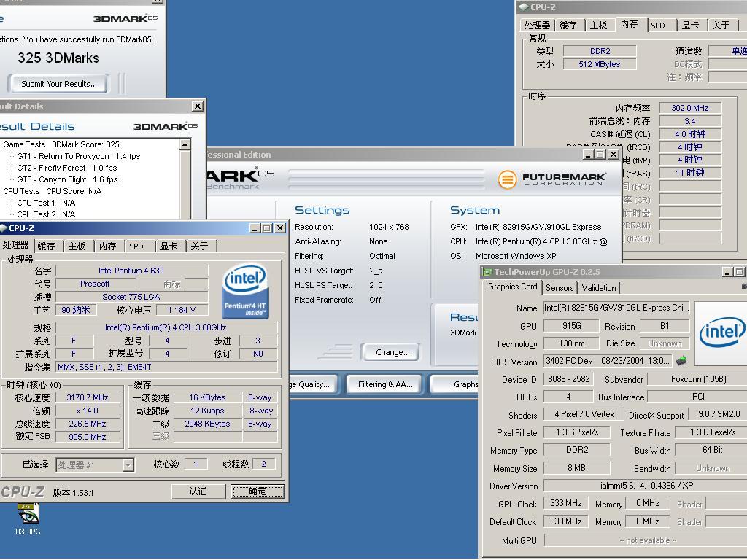Select CPU Test 1 result row
Image resolution: width=747 pixels, height=560 pixels.
[x=46, y=203]
